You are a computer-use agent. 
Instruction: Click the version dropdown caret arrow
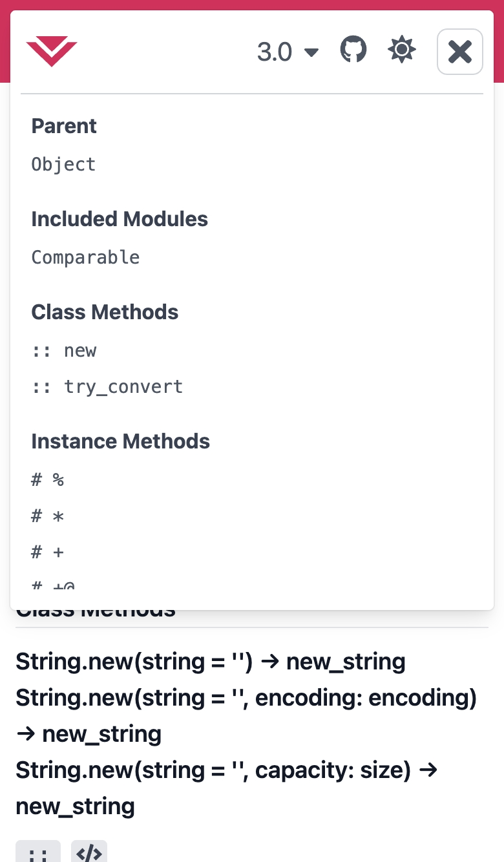311,52
